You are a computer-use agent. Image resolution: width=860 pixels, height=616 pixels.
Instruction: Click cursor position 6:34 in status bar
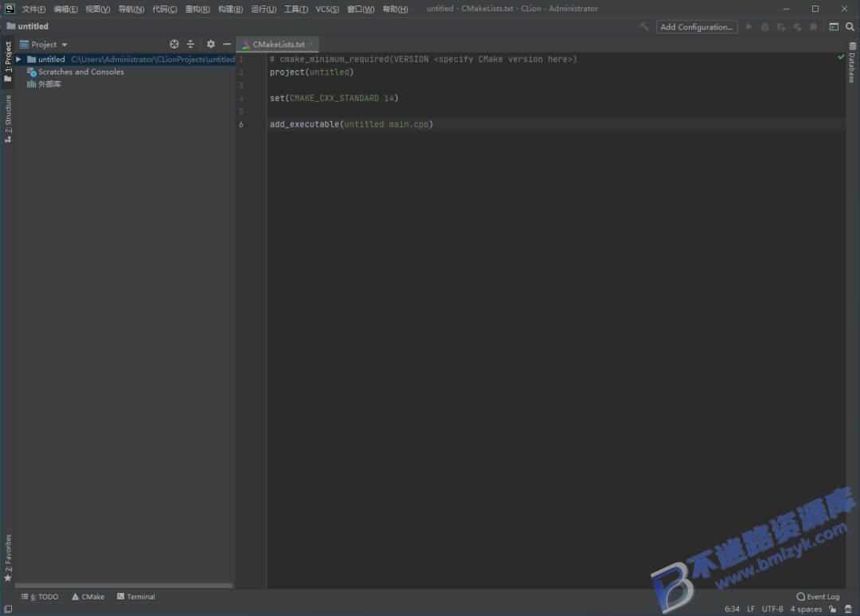pyautogui.click(x=733, y=610)
